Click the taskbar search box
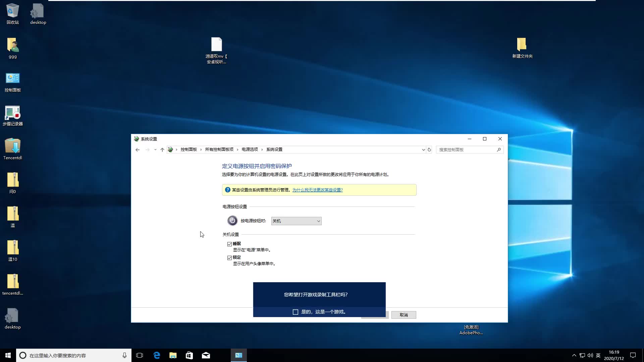 pyautogui.click(x=74, y=355)
